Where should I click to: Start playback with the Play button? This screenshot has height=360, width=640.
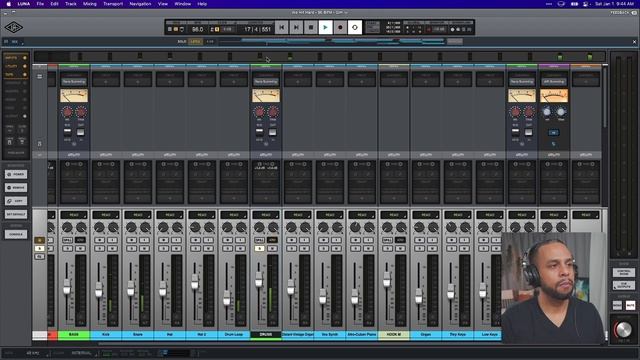(325, 27)
